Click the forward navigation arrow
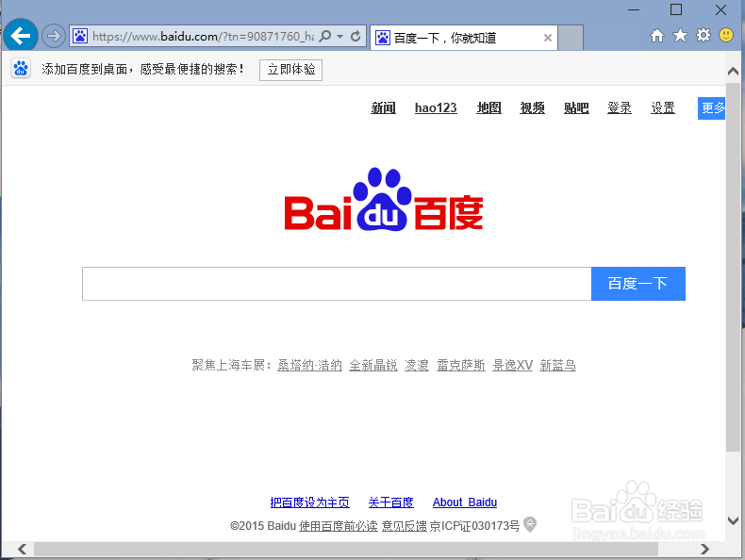The height and width of the screenshot is (560, 745). 53,36
